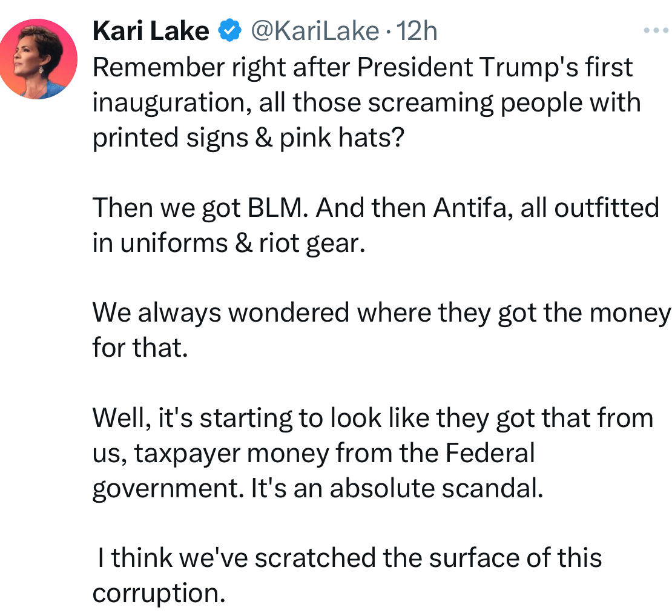Click the Kari Lake display name
The height and width of the screenshot is (616, 672).
click(151, 30)
